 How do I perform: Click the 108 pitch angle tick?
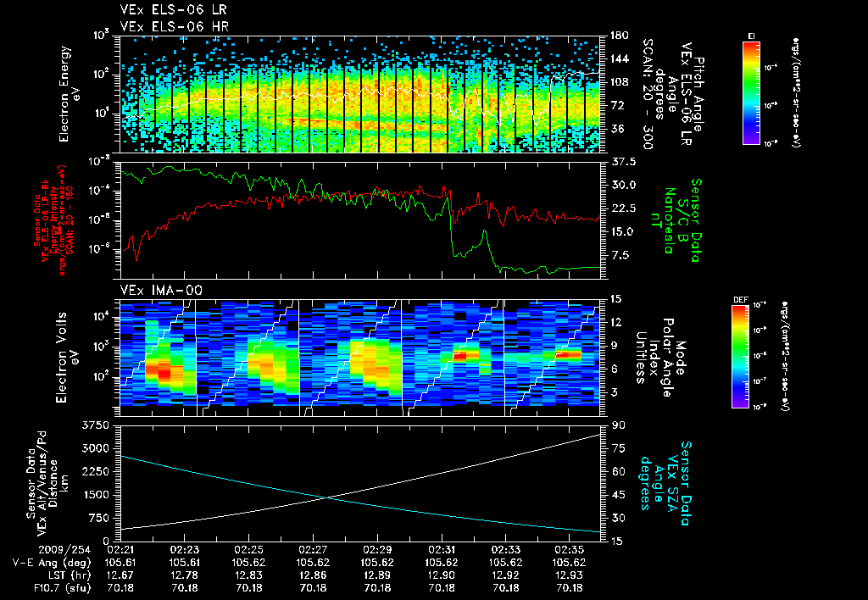[619, 82]
